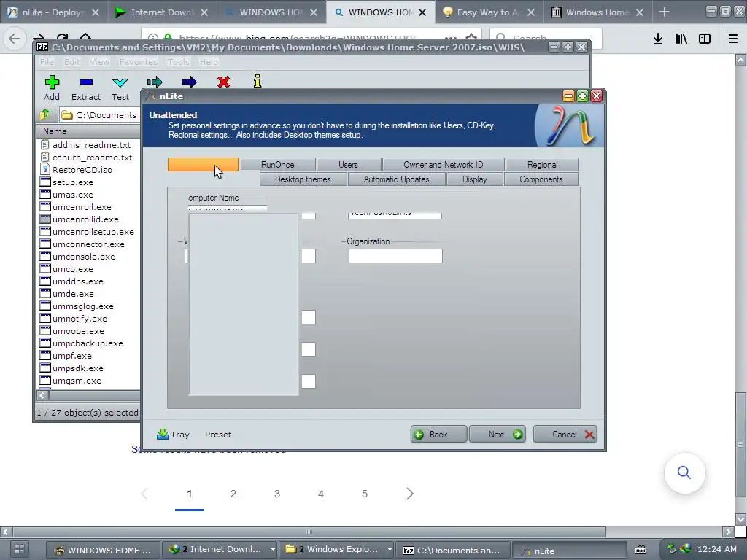
Task: Open the Display tab in nLite
Action: [x=474, y=179]
